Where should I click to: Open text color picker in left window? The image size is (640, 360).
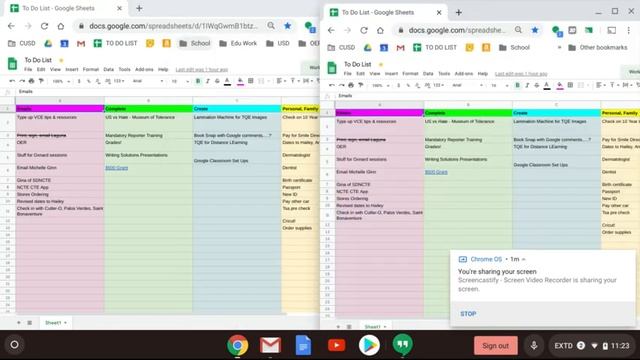(x=227, y=81)
